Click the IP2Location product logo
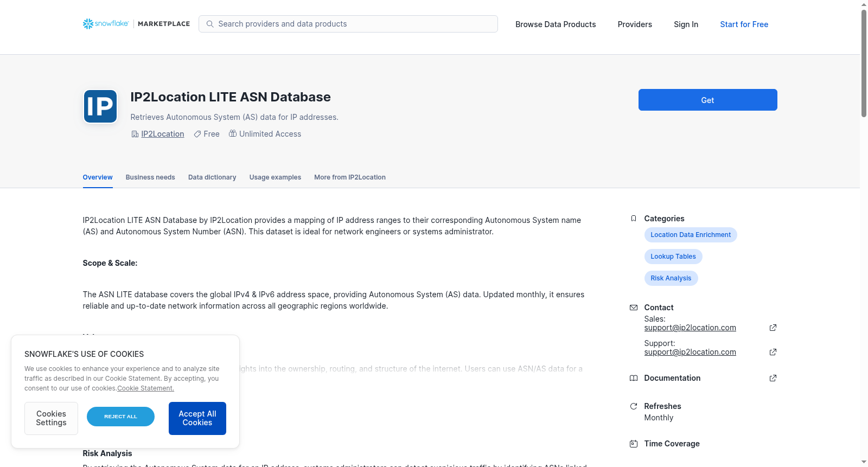Viewport: 868px width, 467px height. (x=100, y=106)
